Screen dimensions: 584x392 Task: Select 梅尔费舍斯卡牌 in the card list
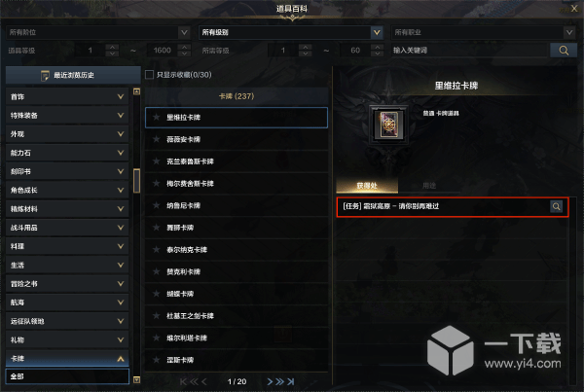(x=237, y=184)
